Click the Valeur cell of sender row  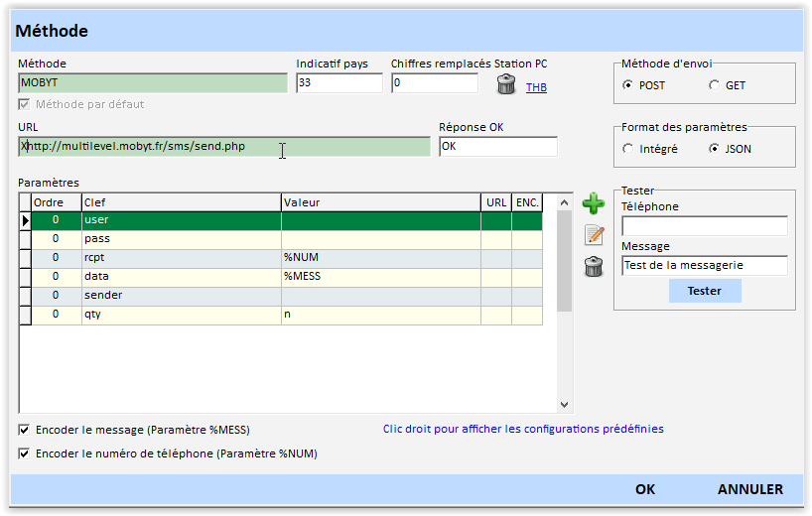point(381,296)
